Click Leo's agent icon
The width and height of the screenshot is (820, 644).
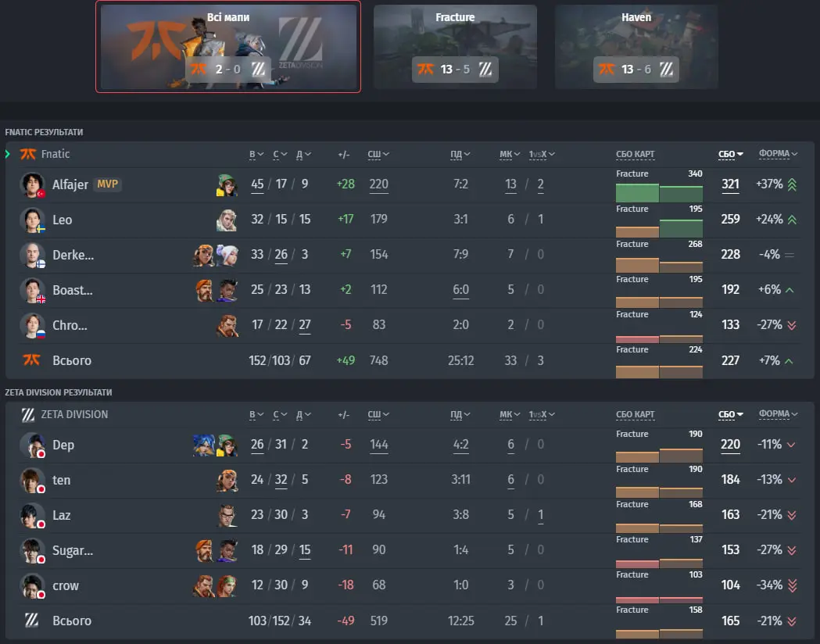[227, 220]
